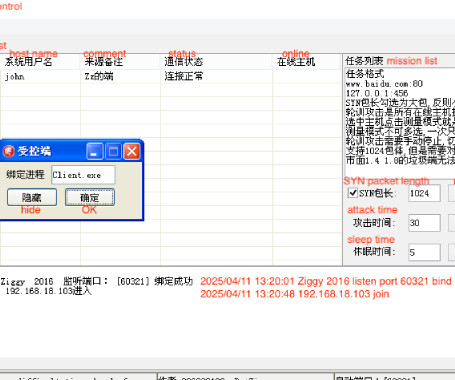Maximize the 受控端 dialog window

pyautogui.click(x=113, y=152)
